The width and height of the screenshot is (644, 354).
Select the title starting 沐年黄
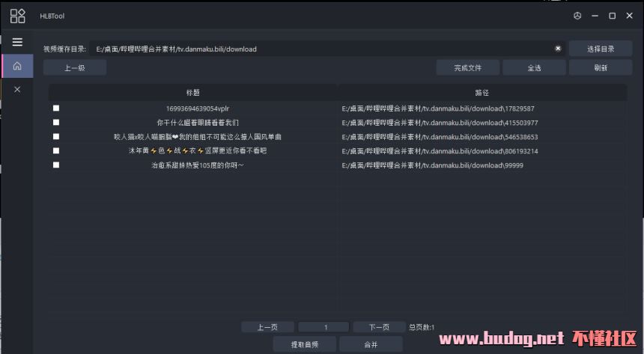coord(198,150)
